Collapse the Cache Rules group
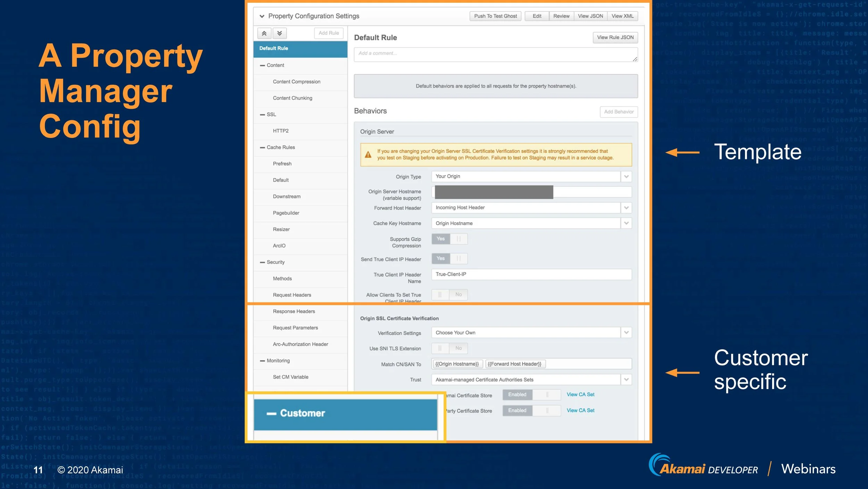 (262, 148)
